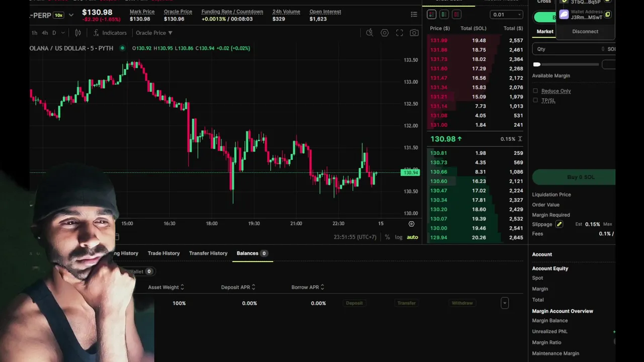Viewport: 644px width, 362px height.
Task: Expand the timeframe dropdown chevron after D
Action: tap(63, 33)
